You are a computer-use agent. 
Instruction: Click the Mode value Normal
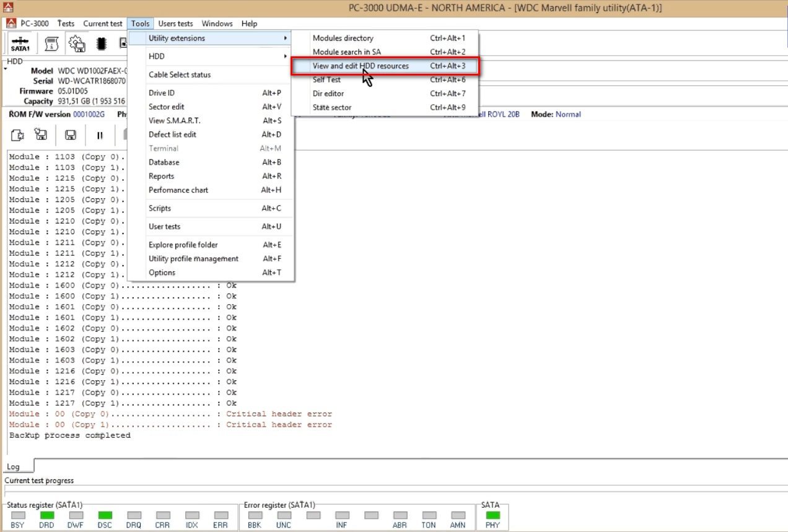click(568, 115)
